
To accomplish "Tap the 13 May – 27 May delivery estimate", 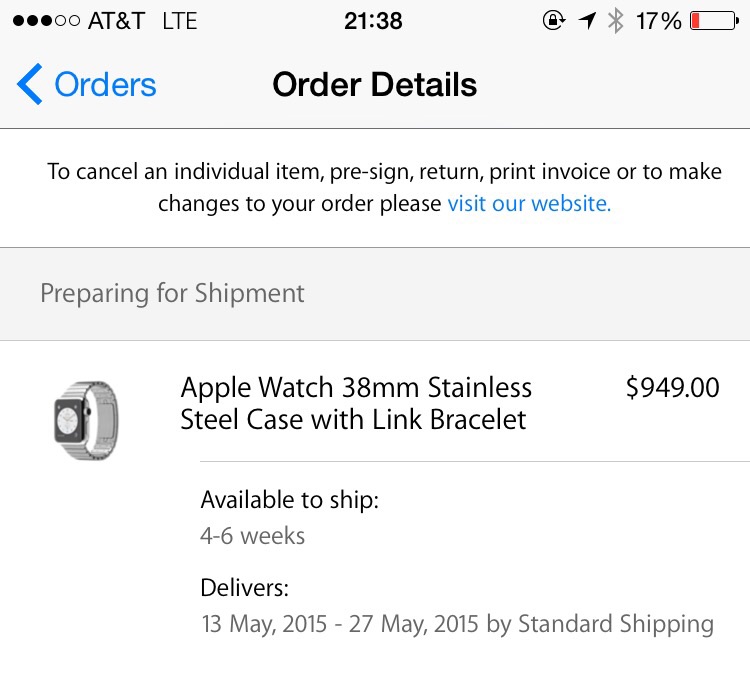I will click(456, 624).
